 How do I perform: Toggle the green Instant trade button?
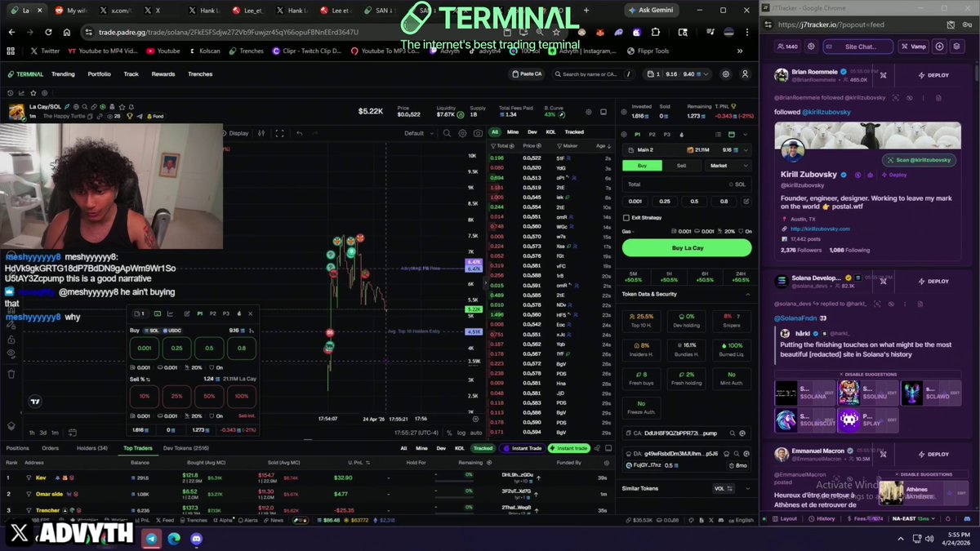[568, 448]
